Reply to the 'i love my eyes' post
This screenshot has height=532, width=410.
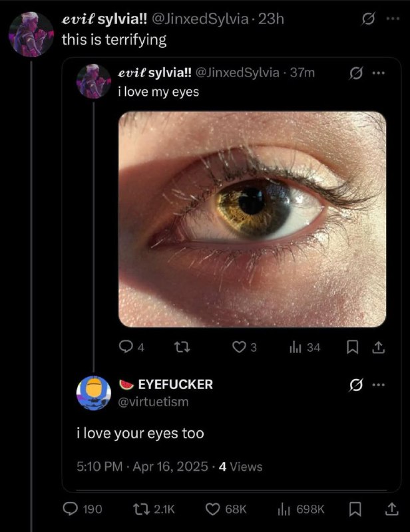[126, 347]
